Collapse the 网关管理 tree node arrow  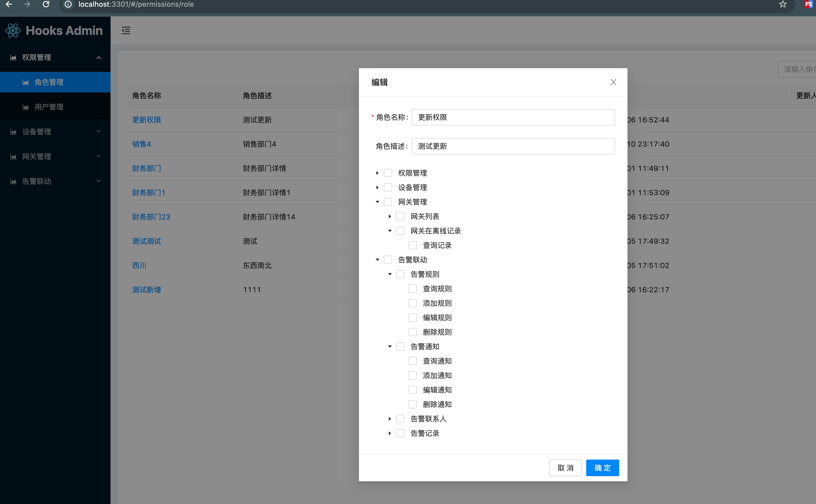coord(377,202)
